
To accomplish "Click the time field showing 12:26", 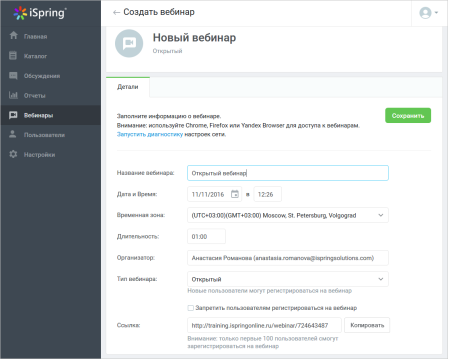I will [x=268, y=194].
